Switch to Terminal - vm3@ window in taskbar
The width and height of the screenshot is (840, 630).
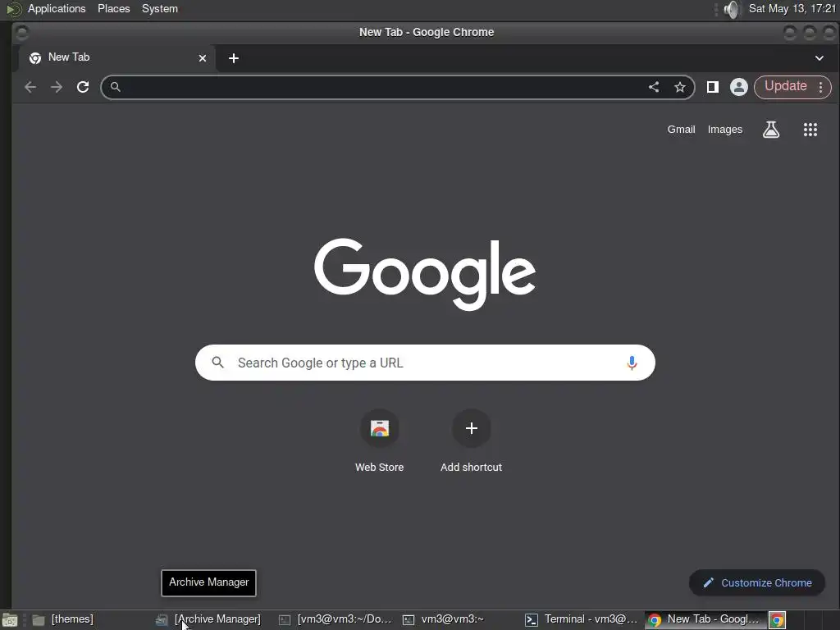[x=582, y=619]
